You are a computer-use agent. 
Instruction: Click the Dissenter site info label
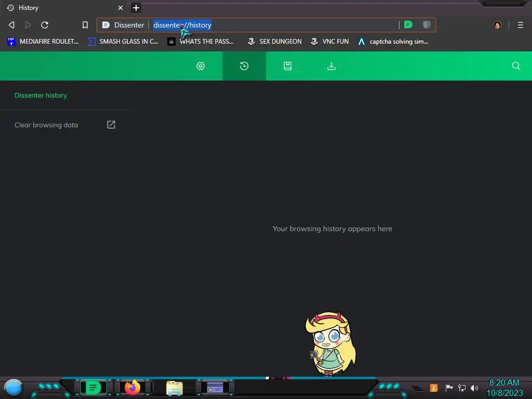click(124, 25)
